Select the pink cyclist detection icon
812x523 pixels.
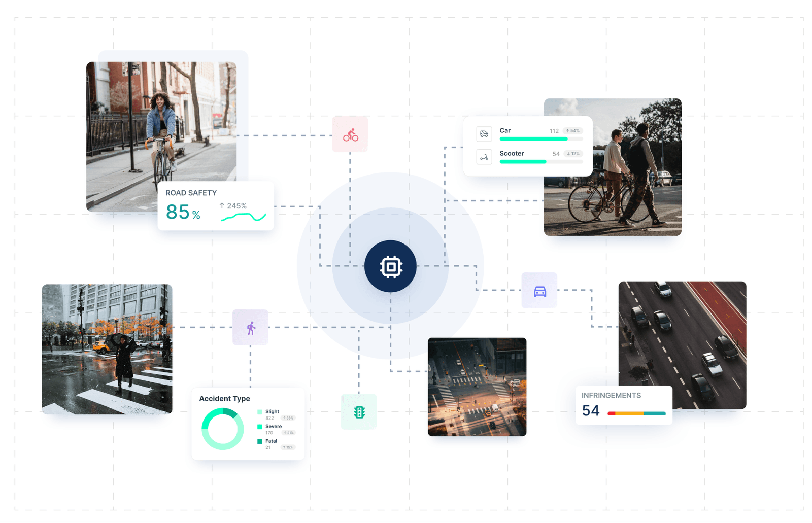[350, 134]
